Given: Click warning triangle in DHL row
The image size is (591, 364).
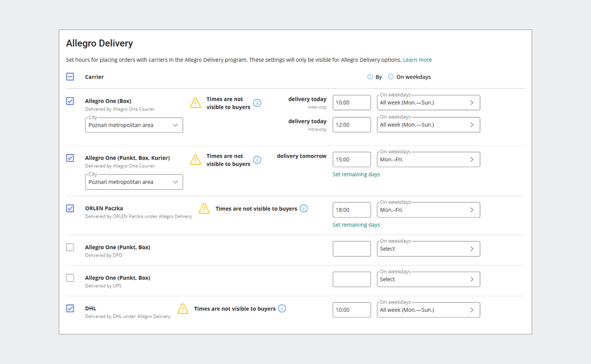Looking at the screenshot, I should pyautogui.click(x=183, y=308).
